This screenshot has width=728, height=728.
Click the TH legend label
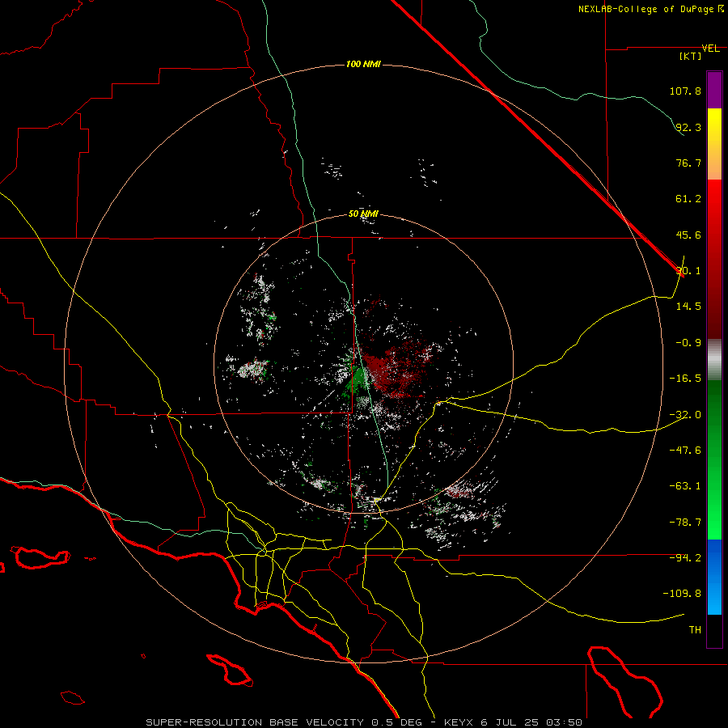[695, 630]
